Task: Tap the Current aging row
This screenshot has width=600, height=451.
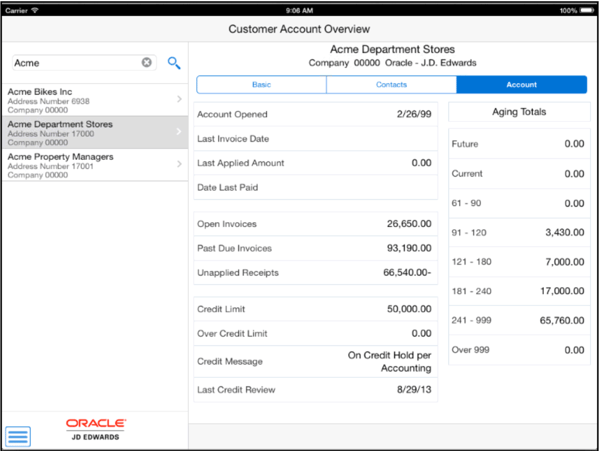Action: click(x=519, y=174)
